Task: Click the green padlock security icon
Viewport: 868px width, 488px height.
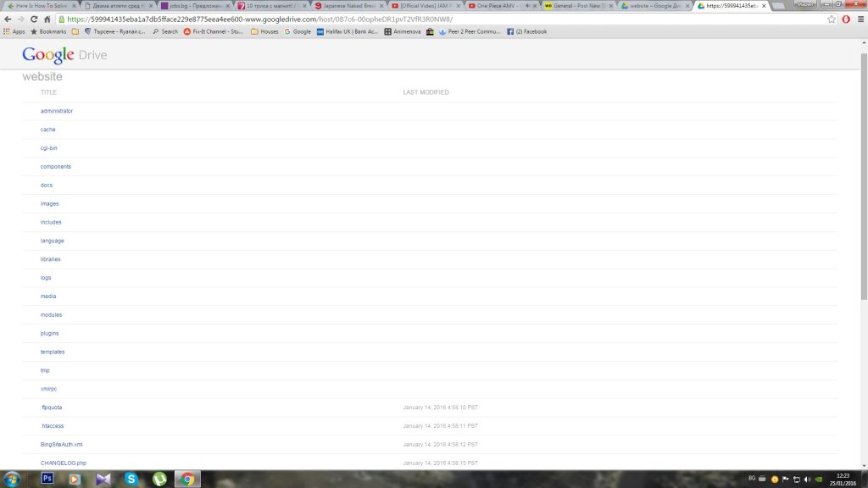Action: click(61, 19)
